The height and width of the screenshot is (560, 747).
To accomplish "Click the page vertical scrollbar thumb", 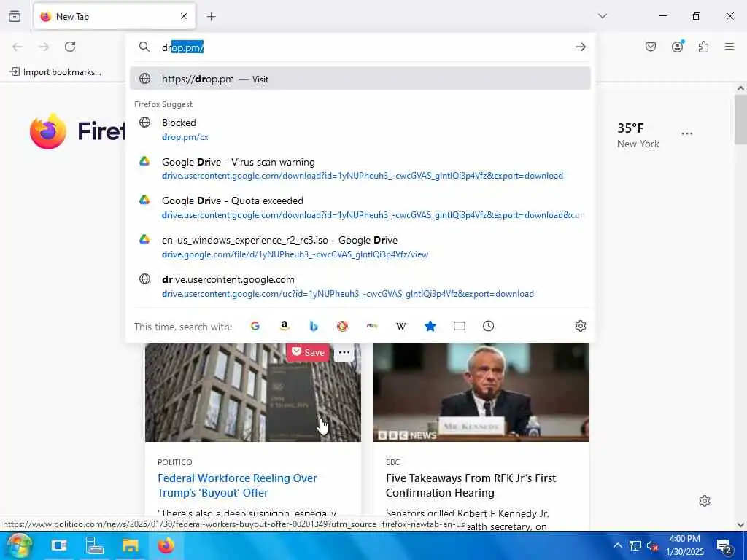I will coord(740,119).
